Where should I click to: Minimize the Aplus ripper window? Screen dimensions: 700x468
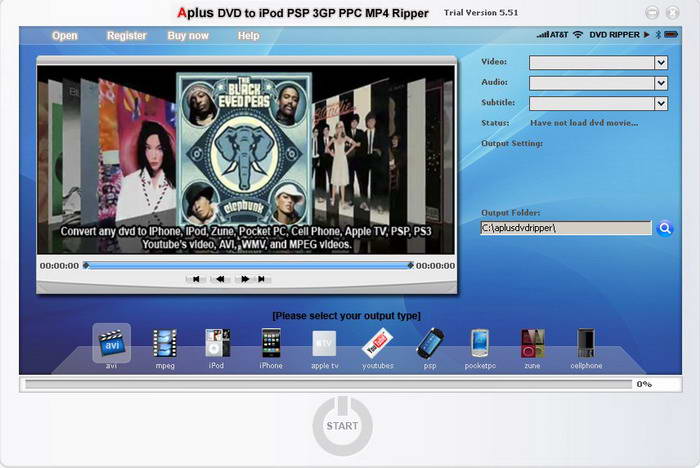pyautogui.click(x=652, y=13)
